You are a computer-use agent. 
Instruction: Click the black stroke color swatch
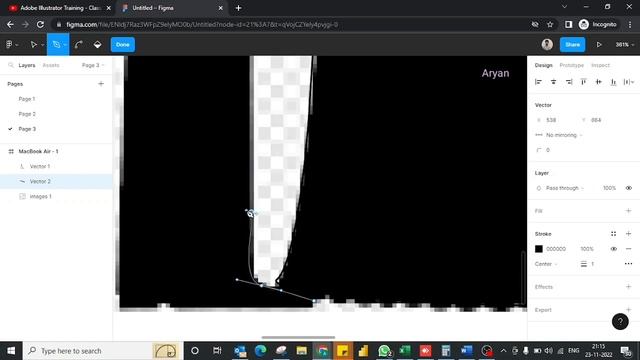539,249
